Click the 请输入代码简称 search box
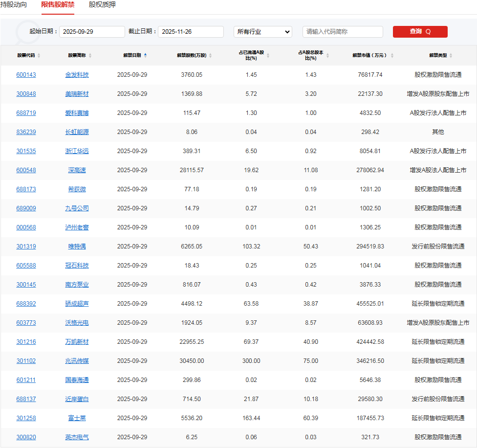Image resolution: width=477 pixels, height=448 pixels. pos(342,31)
